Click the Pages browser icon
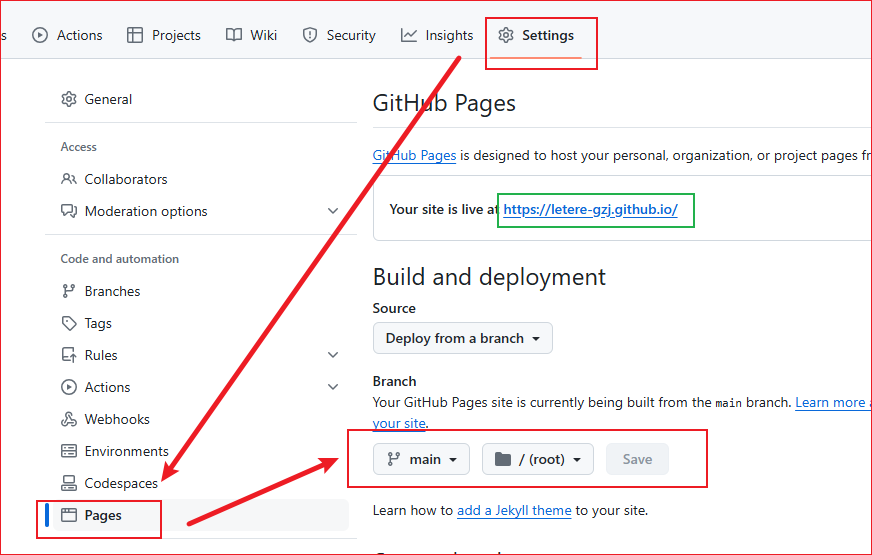The image size is (872, 555). 69,515
